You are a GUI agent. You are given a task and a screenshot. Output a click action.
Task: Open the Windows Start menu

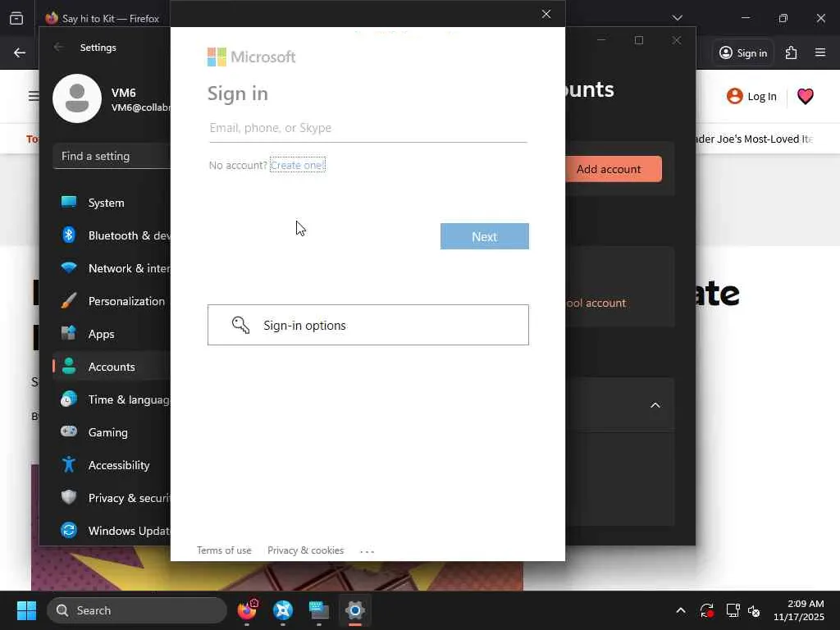[26, 610]
